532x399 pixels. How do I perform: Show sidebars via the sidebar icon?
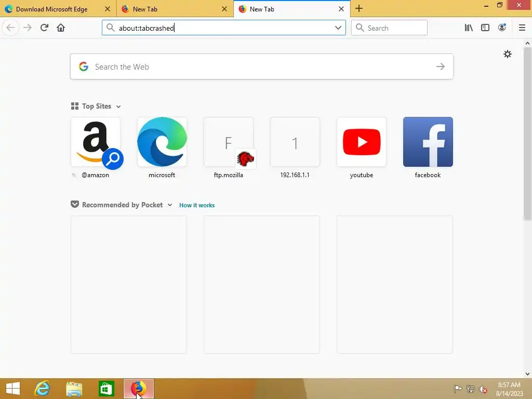[x=485, y=28]
